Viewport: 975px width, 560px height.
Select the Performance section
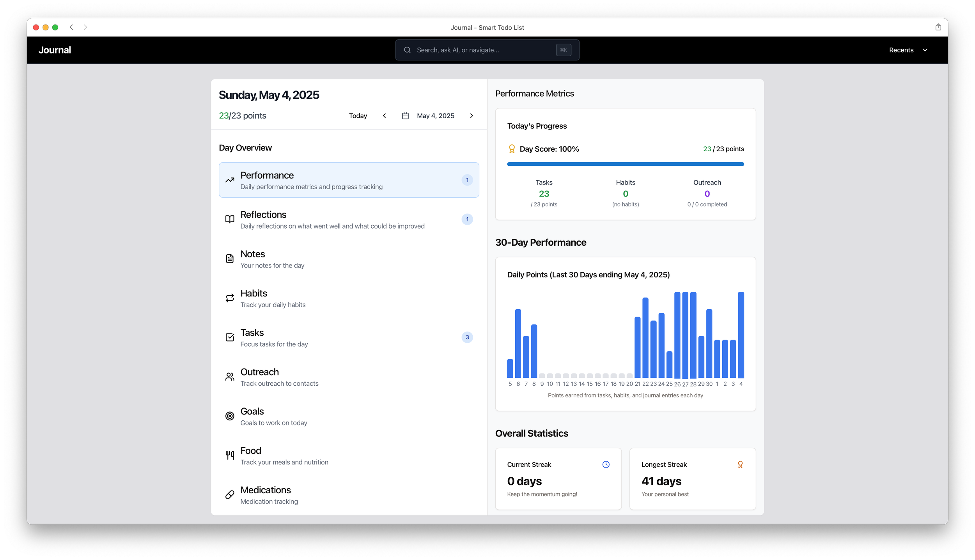pos(349,180)
